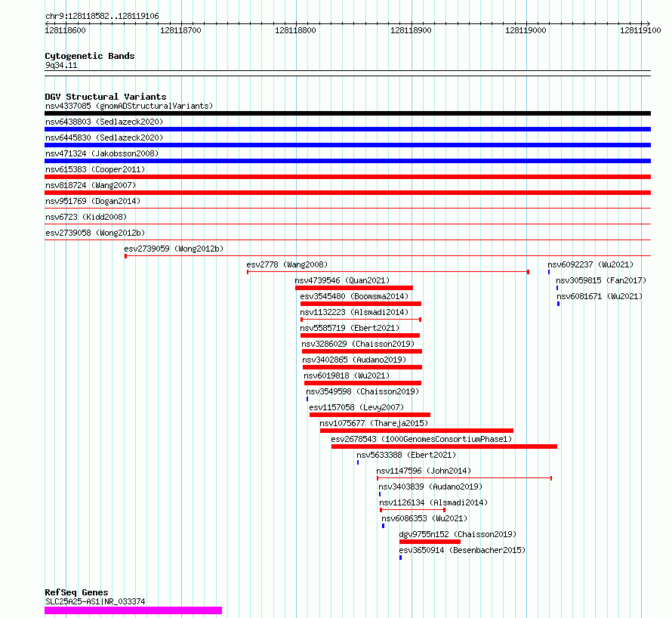Image resolution: width=672 pixels, height=618 pixels.
Task: Open the nsv818724 (Wang2007) variant
Action: pyautogui.click(x=91, y=185)
